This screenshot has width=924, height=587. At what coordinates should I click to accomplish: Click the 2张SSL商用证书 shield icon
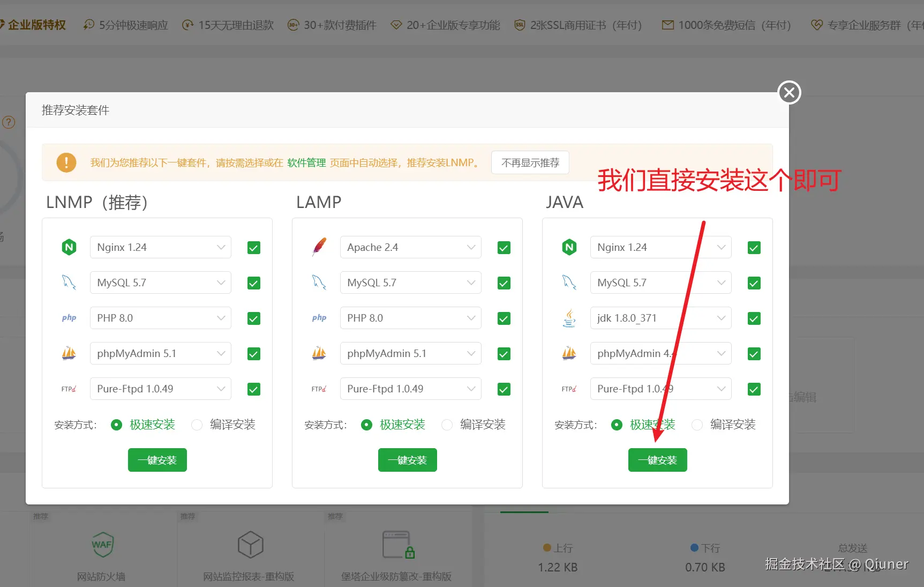(x=520, y=25)
